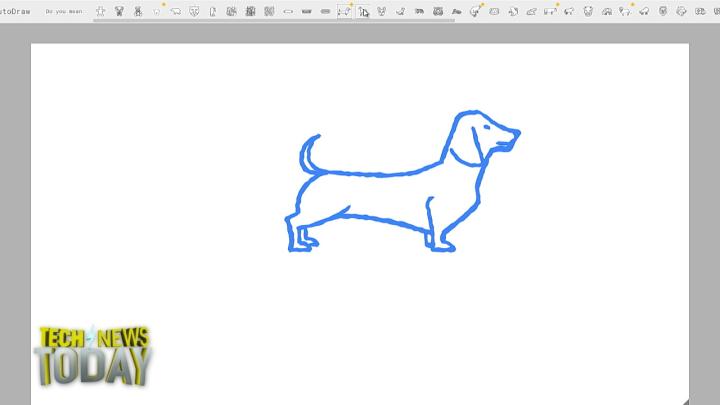The image size is (720, 405).
Task: Click the AutoDraw title
Action: (15, 11)
